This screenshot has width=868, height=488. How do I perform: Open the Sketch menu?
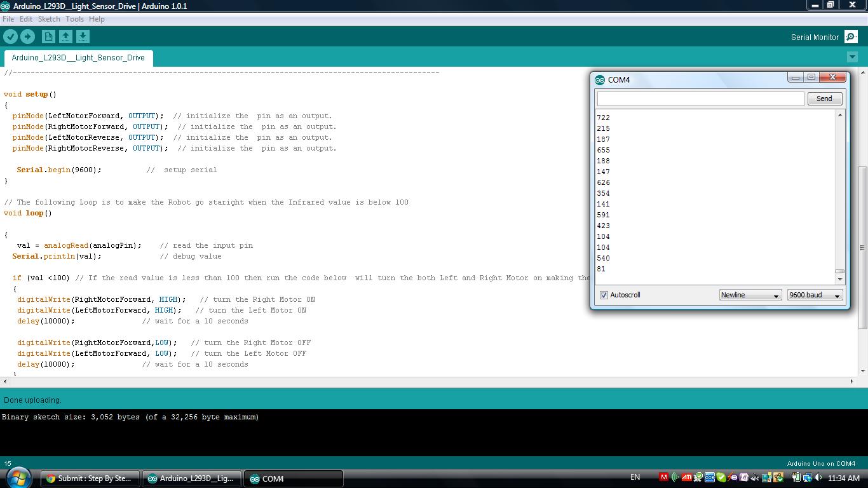(49, 19)
